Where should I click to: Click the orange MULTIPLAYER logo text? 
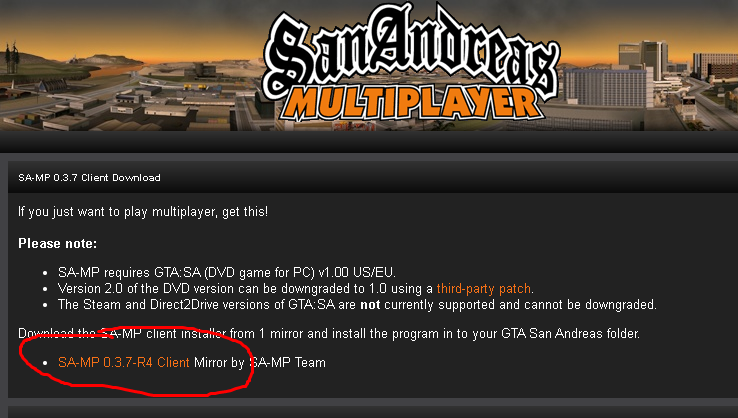[x=411, y=104]
